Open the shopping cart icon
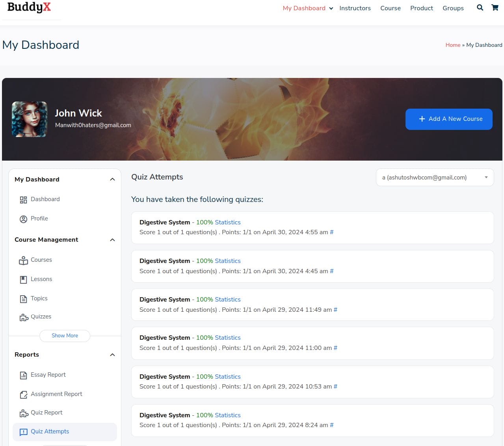The image size is (504, 446). tap(495, 7)
